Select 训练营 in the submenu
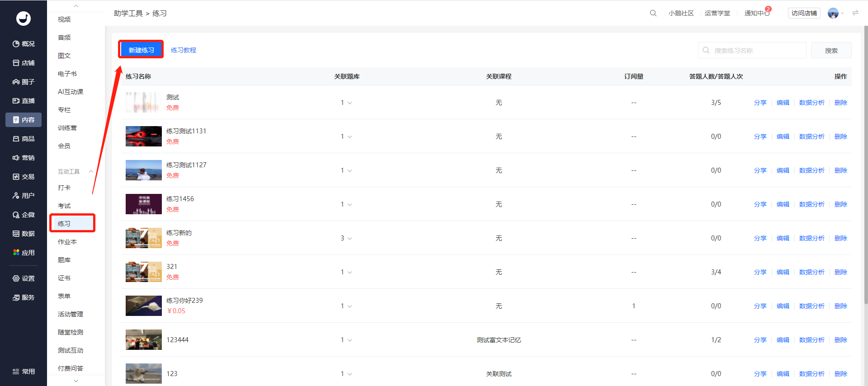The width and height of the screenshot is (868, 386). tap(67, 128)
